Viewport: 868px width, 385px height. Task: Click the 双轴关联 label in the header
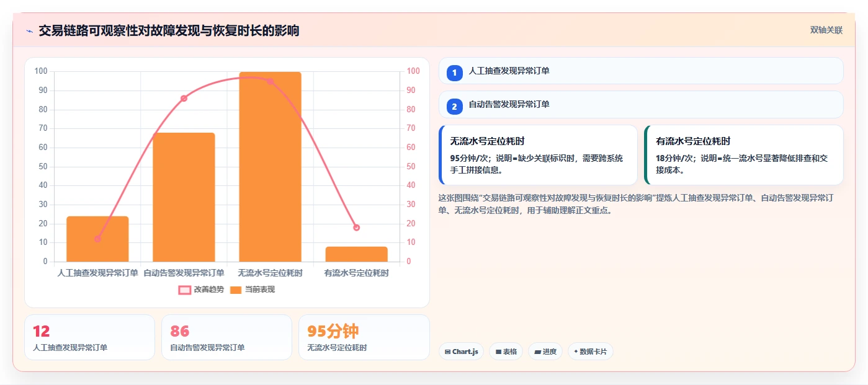click(826, 30)
